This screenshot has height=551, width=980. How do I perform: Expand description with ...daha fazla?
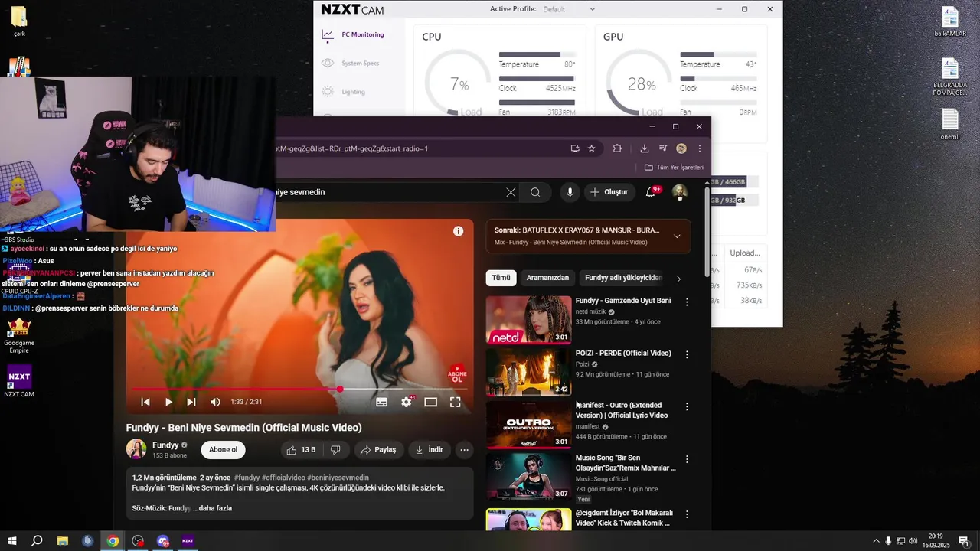[212, 508]
